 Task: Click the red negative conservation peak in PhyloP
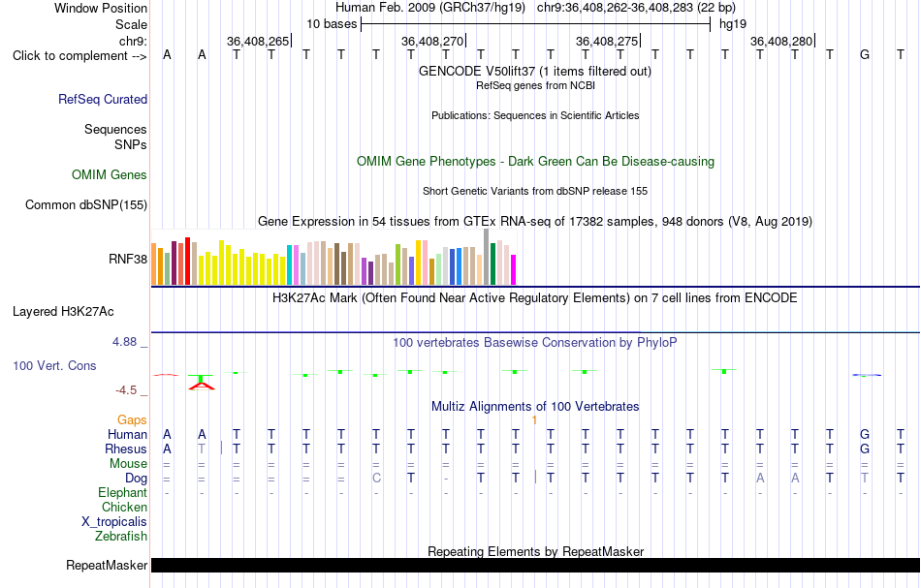pyautogui.click(x=202, y=385)
